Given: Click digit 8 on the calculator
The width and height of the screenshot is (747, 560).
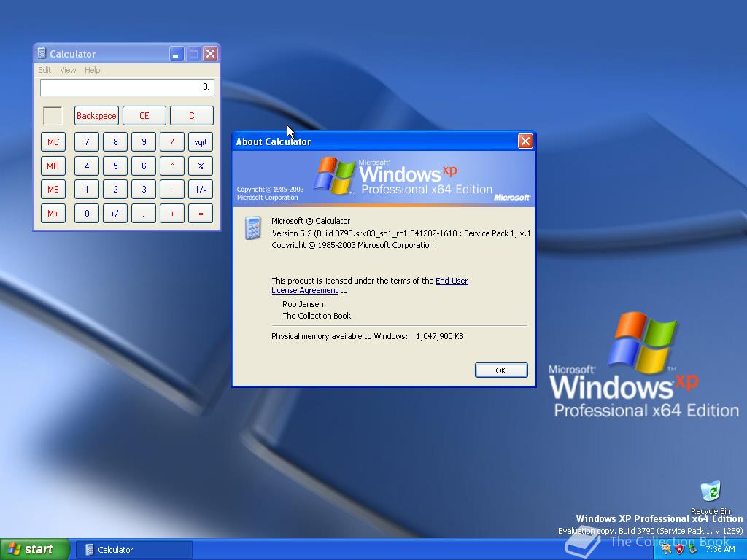Looking at the screenshot, I should 115,142.
